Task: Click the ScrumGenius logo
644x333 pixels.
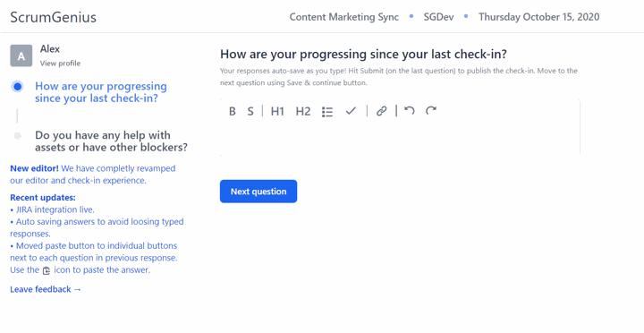Action: coord(54,17)
